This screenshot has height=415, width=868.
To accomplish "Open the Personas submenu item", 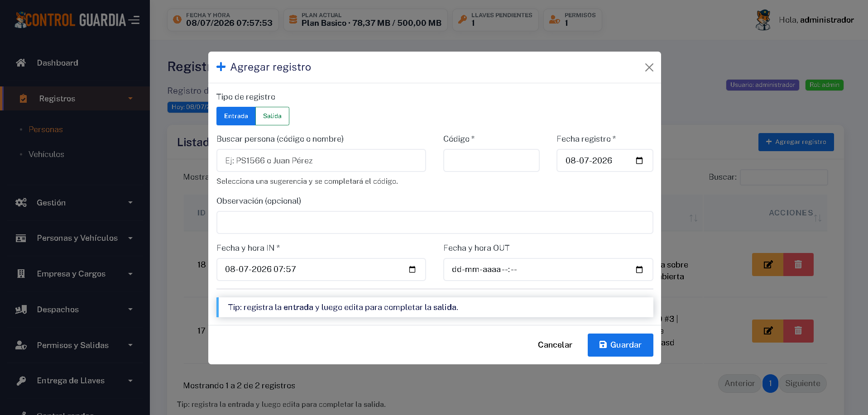I will [x=46, y=129].
